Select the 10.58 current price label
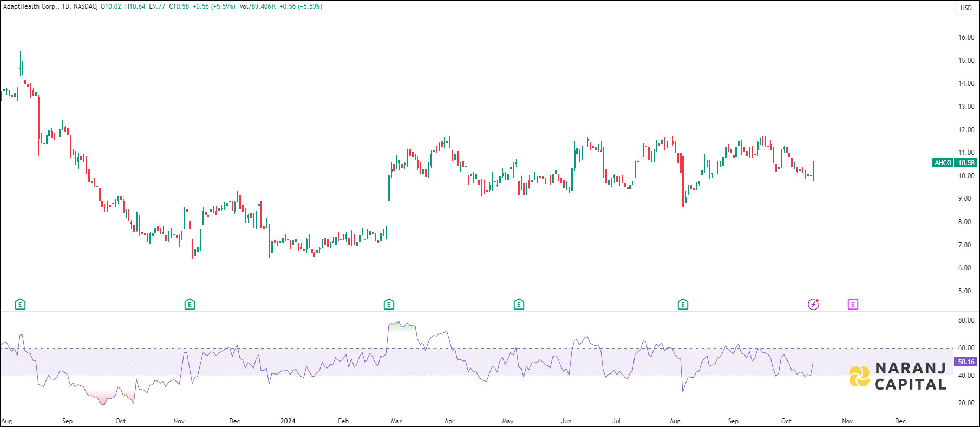 pyautogui.click(x=966, y=163)
